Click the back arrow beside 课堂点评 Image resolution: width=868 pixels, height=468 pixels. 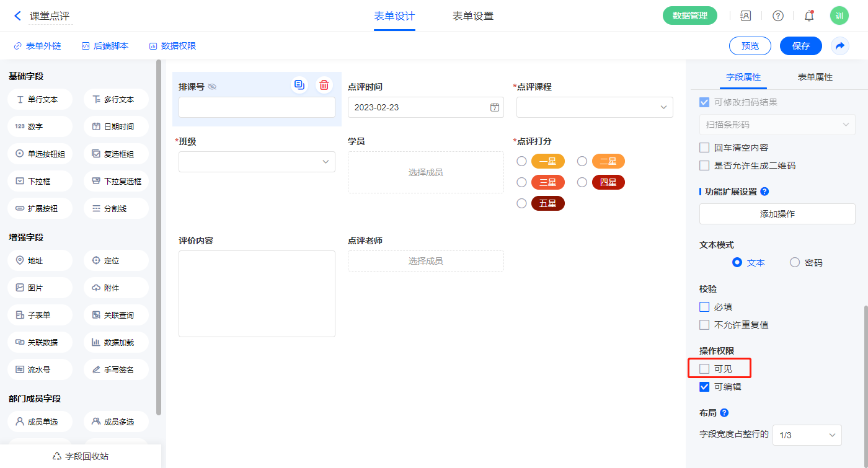tap(17, 16)
